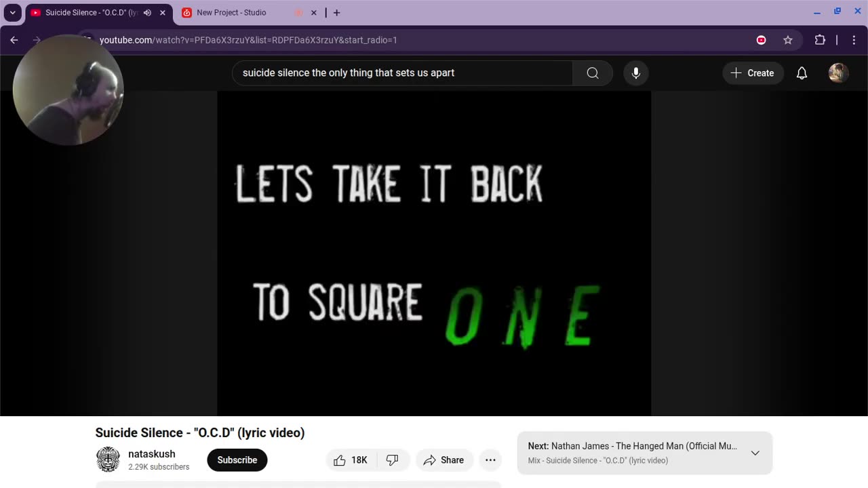The height and width of the screenshot is (488, 868).
Task: Close the New Project - Studio tab
Action: [313, 12]
